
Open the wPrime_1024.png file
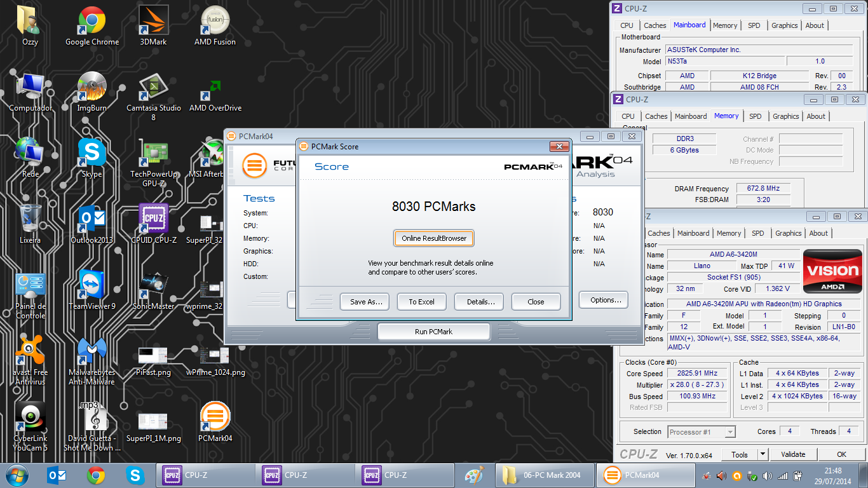(215, 360)
